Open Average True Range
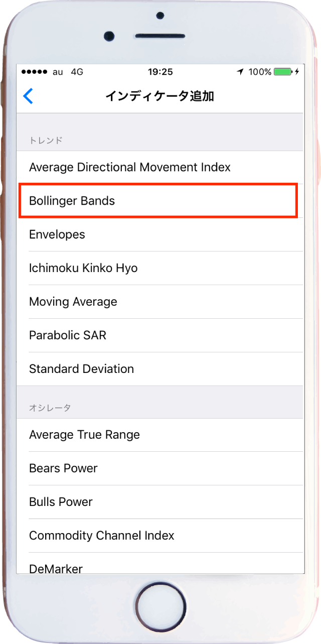The width and height of the screenshot is (321, 644). pyautogui.click(x=84, y=435)
